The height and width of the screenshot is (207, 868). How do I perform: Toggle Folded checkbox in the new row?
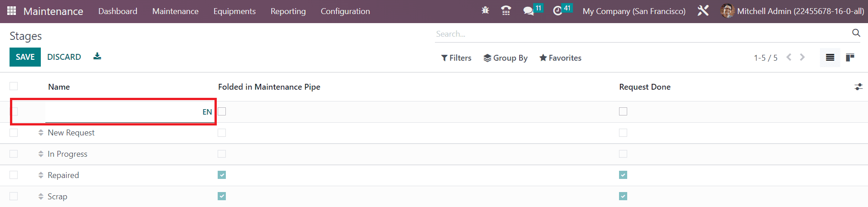(222, 111)
